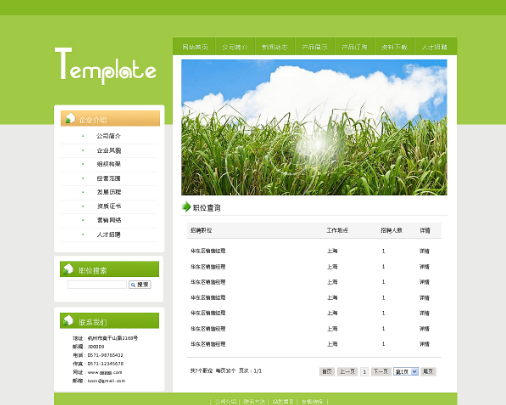Go to 尾页 last page button

pyautogui.click(x=428, y=371)
